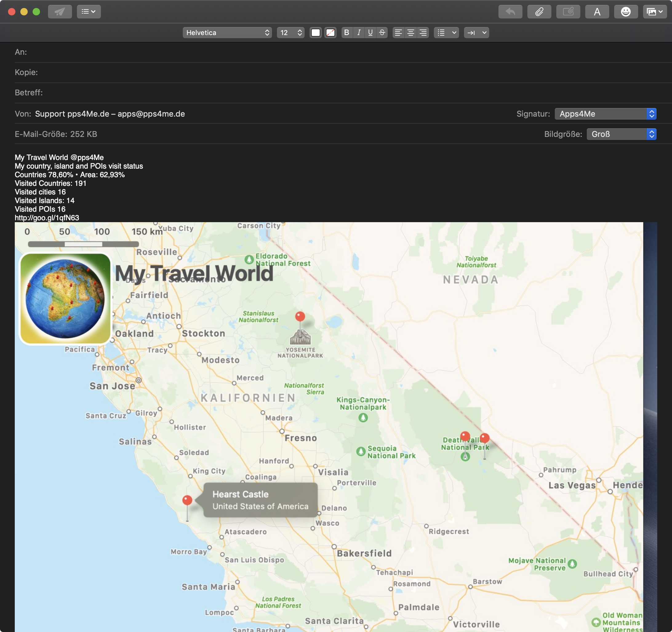Click the Kopie field

point(343,72)
